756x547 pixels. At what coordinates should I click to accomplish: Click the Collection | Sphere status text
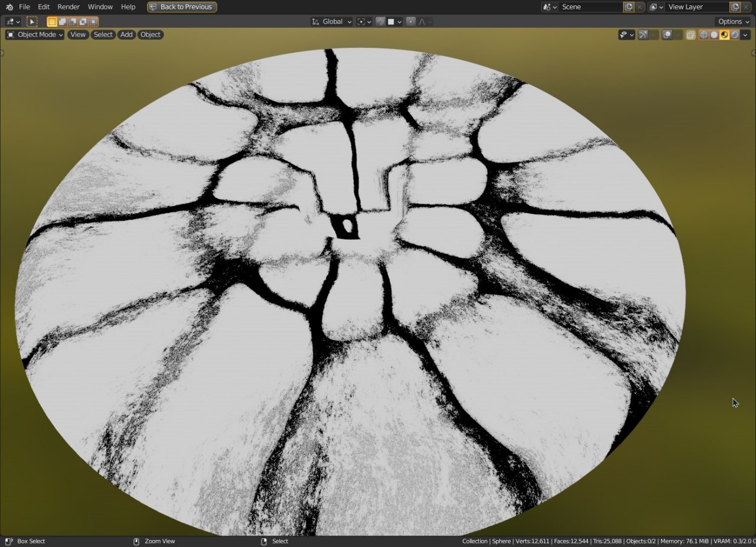[487, 541]
